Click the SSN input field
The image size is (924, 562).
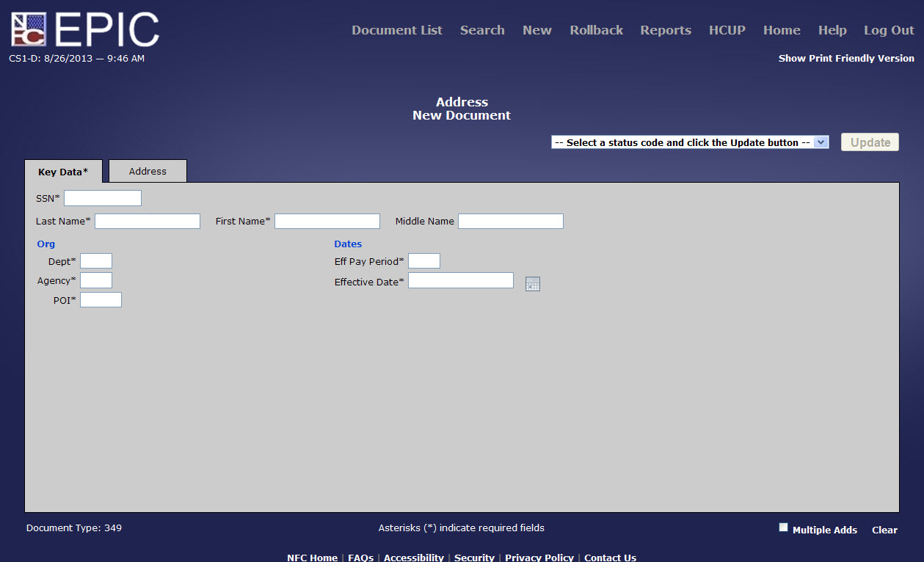[x=102, y=197]
